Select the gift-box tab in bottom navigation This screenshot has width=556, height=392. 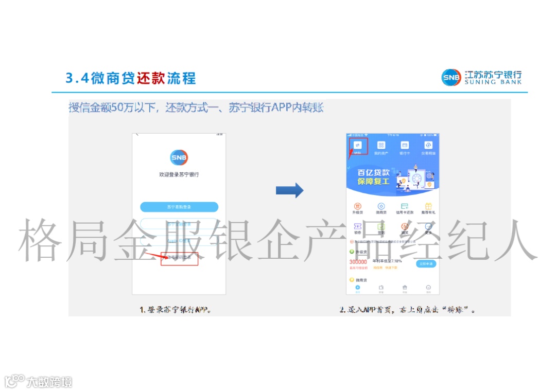coord(405,289)
